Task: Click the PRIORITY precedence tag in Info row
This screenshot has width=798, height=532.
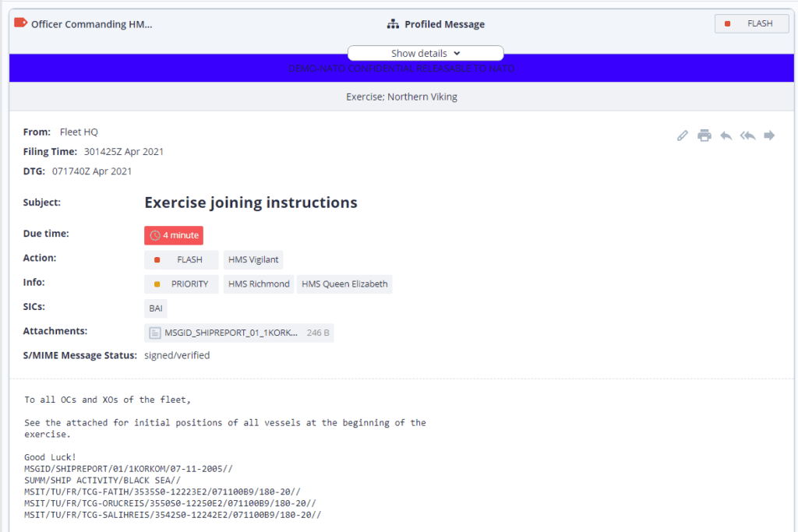Action: (181, 284)
